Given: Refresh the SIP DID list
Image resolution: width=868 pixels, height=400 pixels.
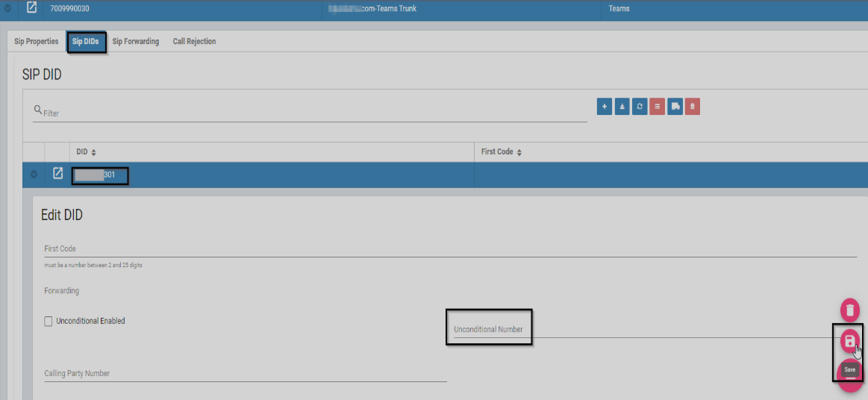Looking at the screenshot, I should point(640,107).
